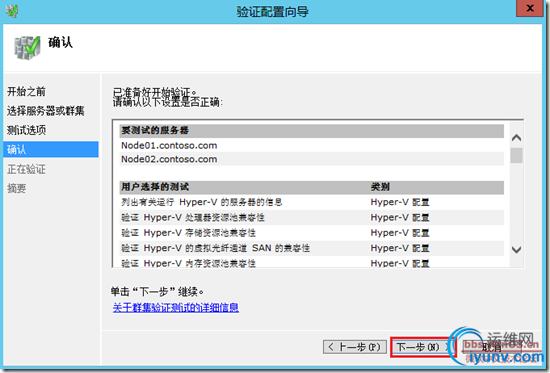Click the 摘要 step
The image size is (550, 373).
tap(16, 188)
